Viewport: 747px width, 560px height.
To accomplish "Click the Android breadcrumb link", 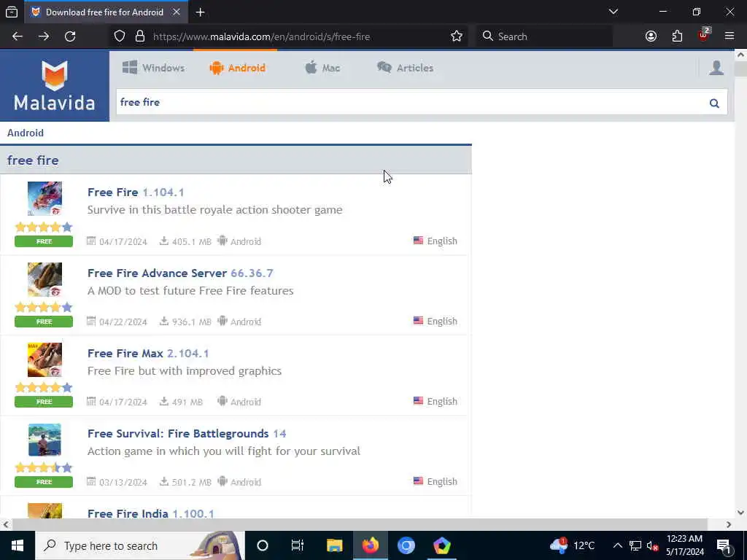I will tap(26, 133).
